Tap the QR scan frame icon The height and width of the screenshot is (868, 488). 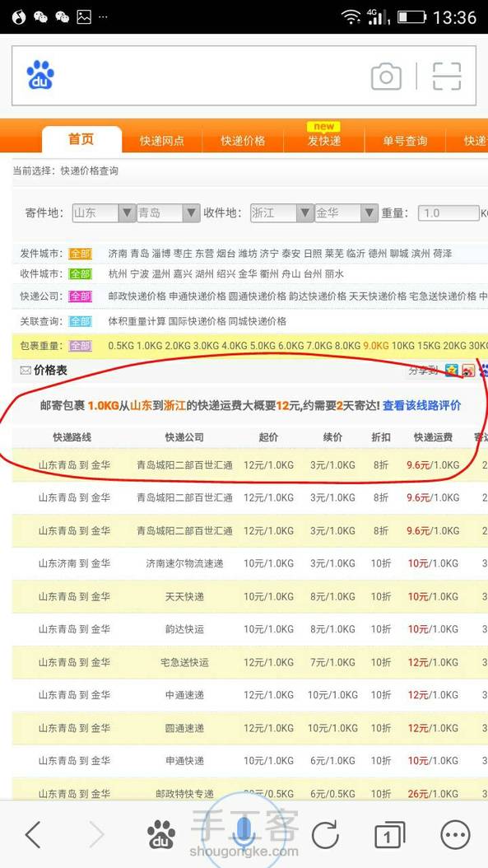pos(447,77)
